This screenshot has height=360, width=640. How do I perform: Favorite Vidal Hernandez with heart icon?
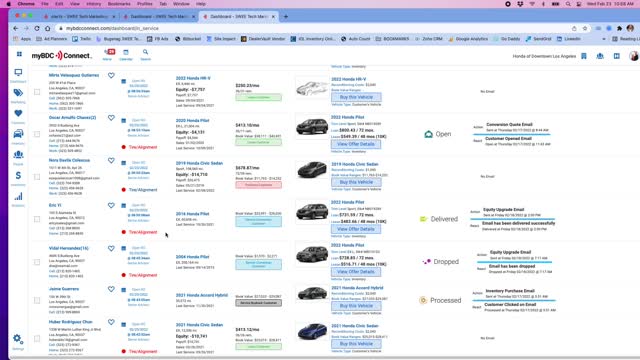click(x=111, y=249)
